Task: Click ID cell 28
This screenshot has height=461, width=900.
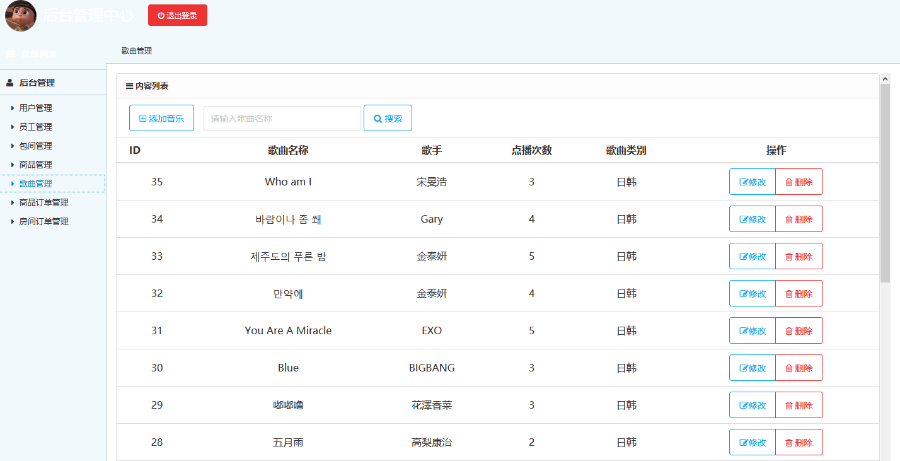Action: click(x=157, y=442)
